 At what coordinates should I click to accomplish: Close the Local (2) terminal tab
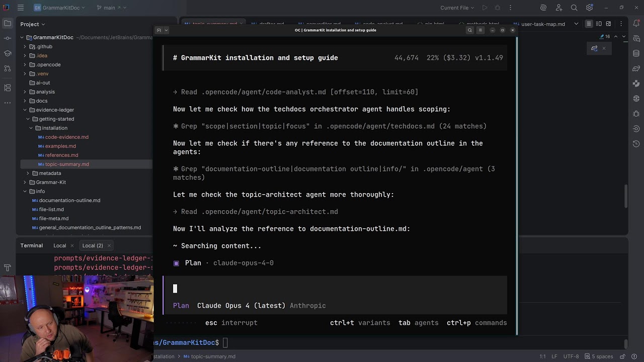click(109, 245)
